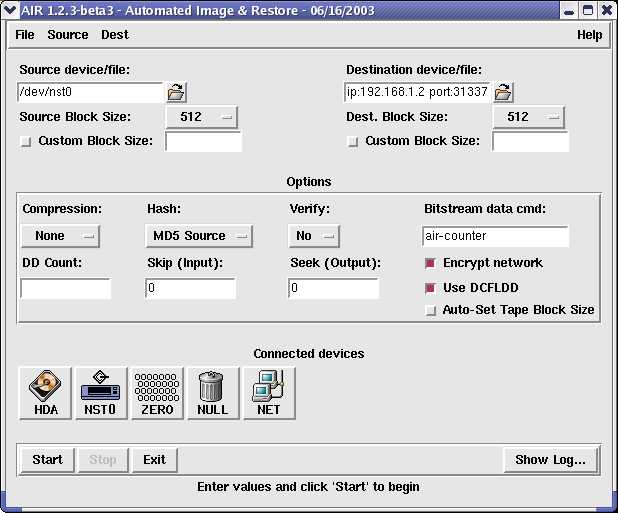Open the File menu

pos(24,35)
